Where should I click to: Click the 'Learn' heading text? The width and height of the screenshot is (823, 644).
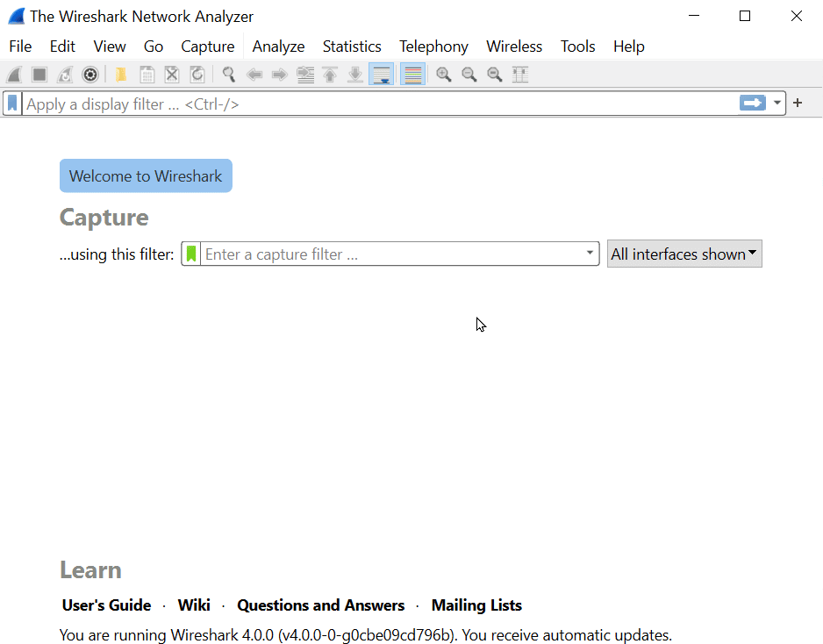[x=90, y=570]
